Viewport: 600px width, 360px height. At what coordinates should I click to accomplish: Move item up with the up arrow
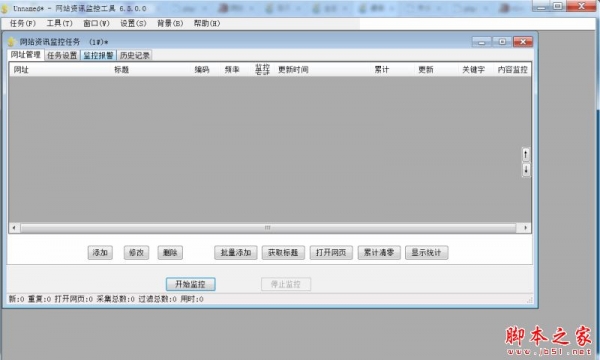point(526,155)
